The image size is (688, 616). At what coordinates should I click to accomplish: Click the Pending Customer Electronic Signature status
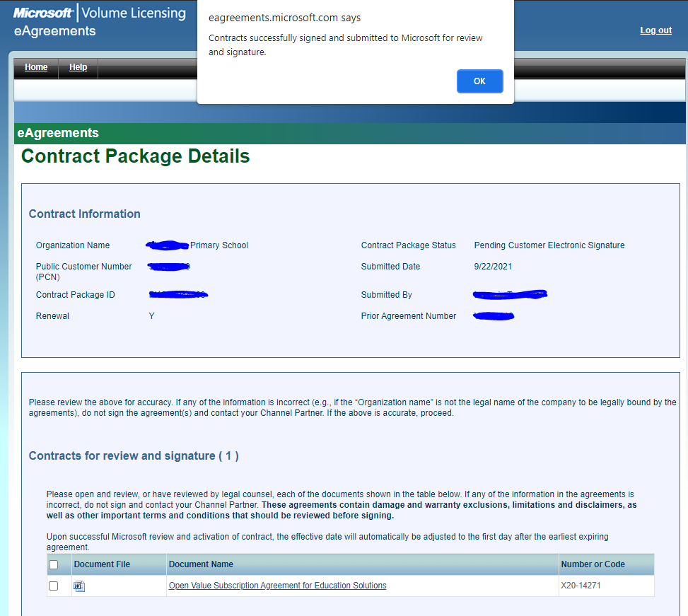[549, 245]
